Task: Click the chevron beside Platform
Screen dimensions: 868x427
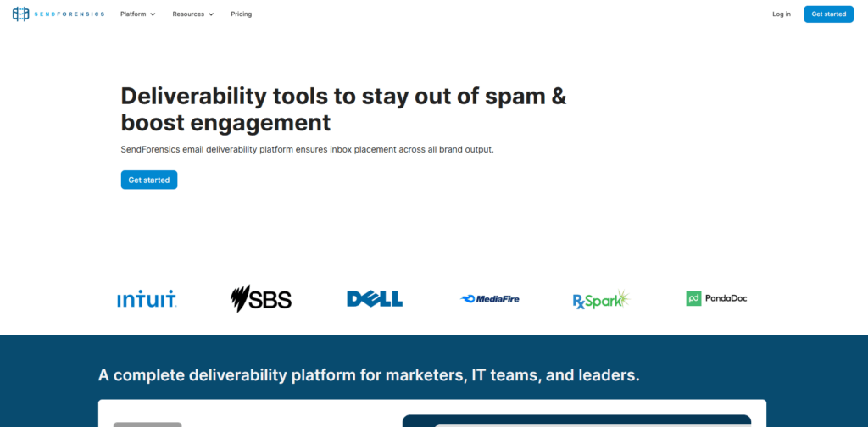Action: [153, 14]
